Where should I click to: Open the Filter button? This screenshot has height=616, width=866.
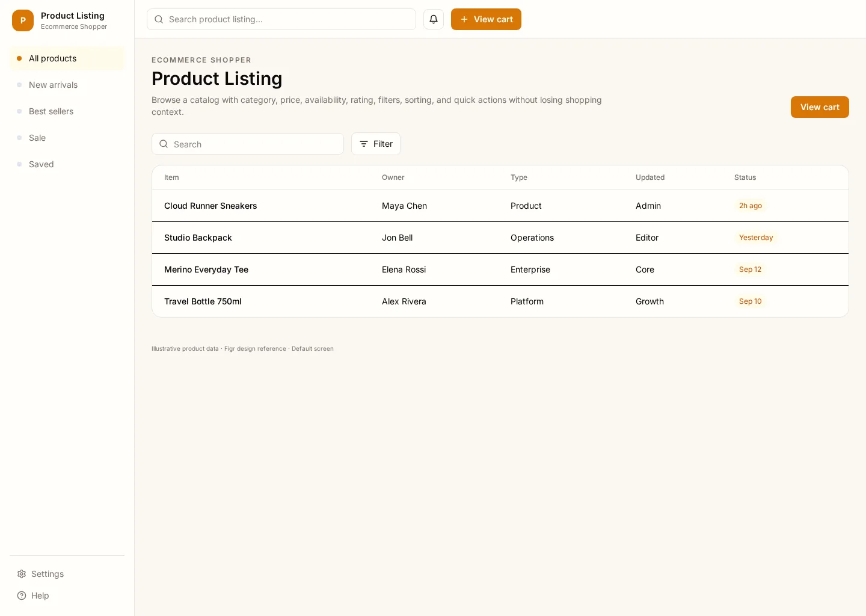click(x=376, y=144)
